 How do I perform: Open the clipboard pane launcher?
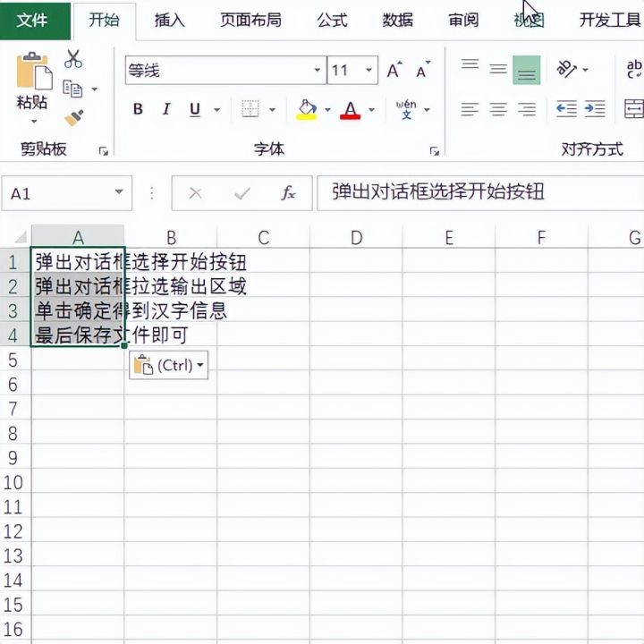(x=104, y=151)
